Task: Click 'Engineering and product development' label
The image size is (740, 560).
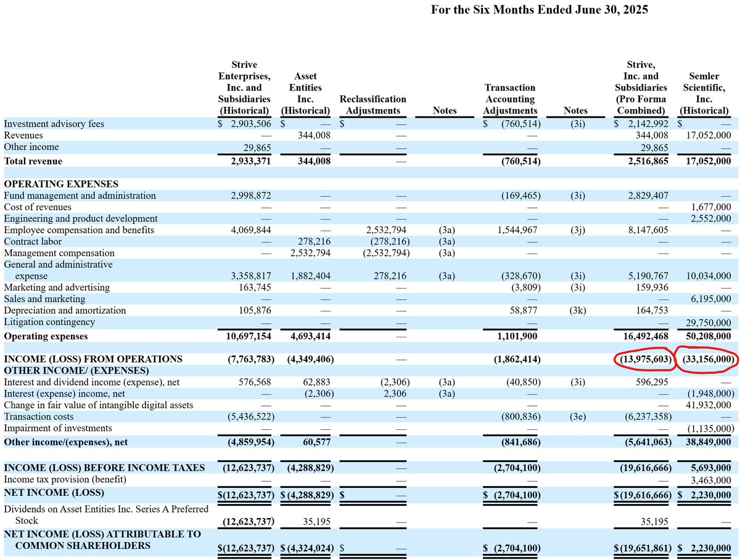Action: pos(81,218)
